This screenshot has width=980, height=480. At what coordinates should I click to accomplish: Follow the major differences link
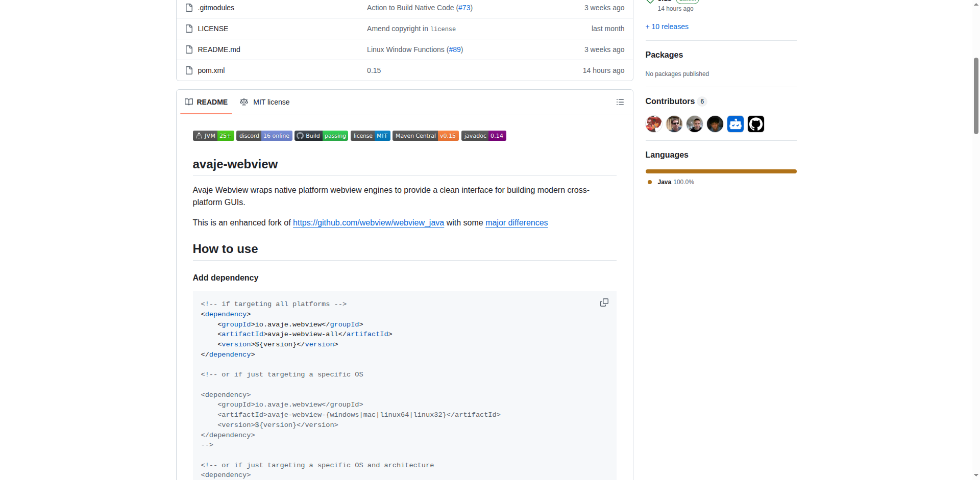(x=517, y=223)
